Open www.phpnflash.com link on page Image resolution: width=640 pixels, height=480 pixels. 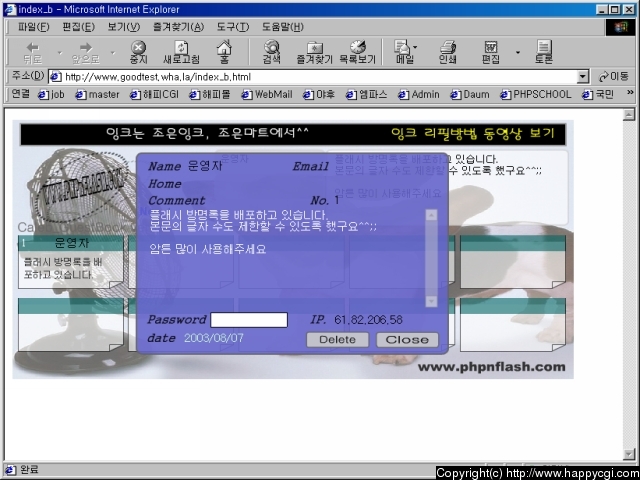(491, 367)
